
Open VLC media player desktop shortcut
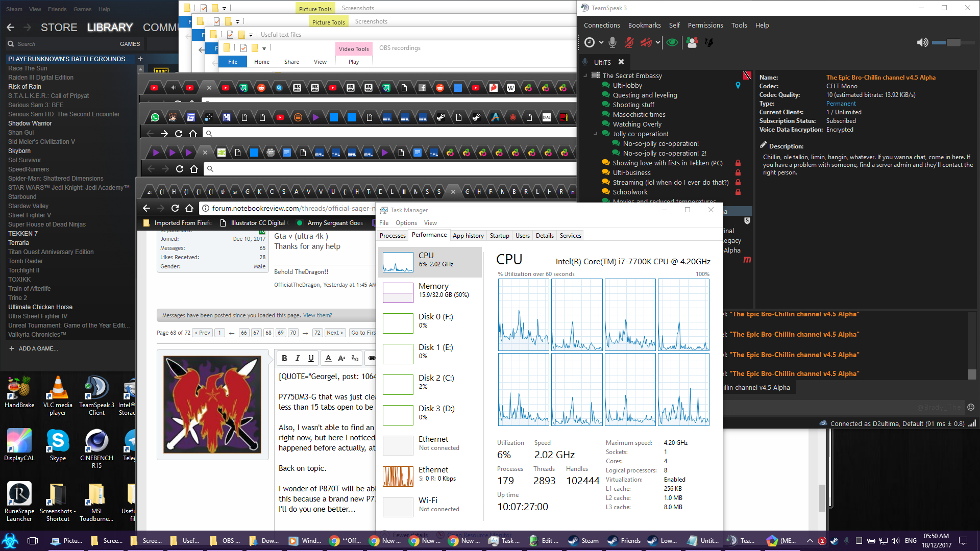click(58, 396)
